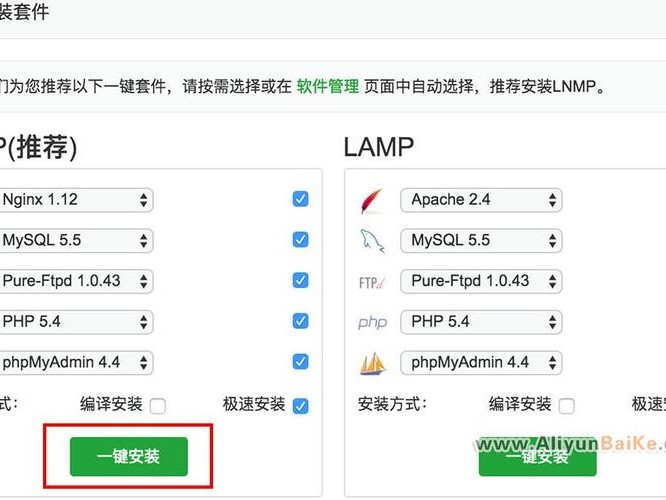Screen dimensions: 666x500
Task: Open the LAMP MySQL 5.5 dropdown
Action: tap(481, 240)
